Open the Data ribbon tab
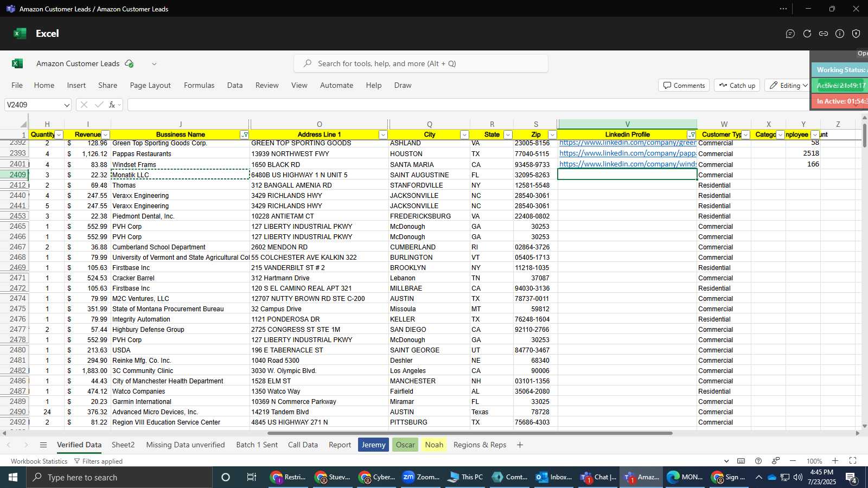The height and width of the screenshot is (488, 868). click(x=235, y=85)
